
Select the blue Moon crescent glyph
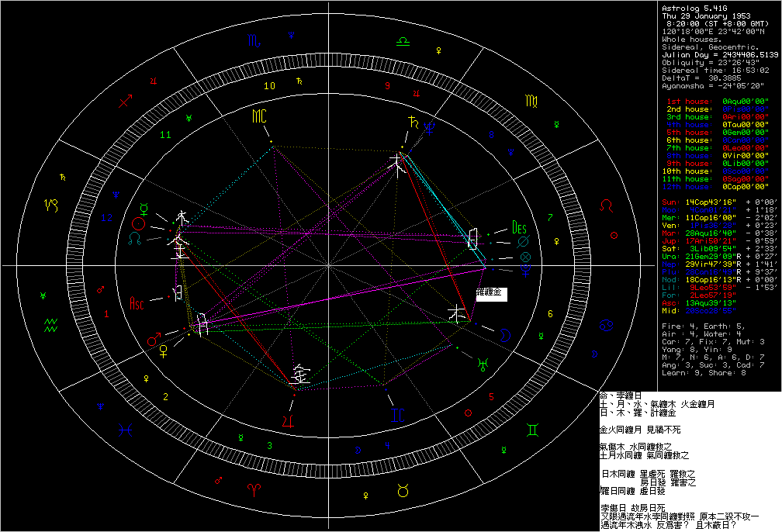click(x=504, y=334)
